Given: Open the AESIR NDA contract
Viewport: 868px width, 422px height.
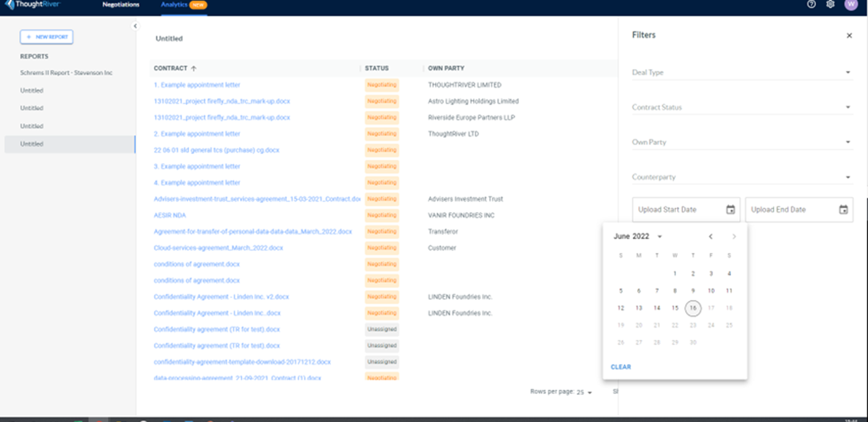Looking at the screenshot, I should point(170,216).
